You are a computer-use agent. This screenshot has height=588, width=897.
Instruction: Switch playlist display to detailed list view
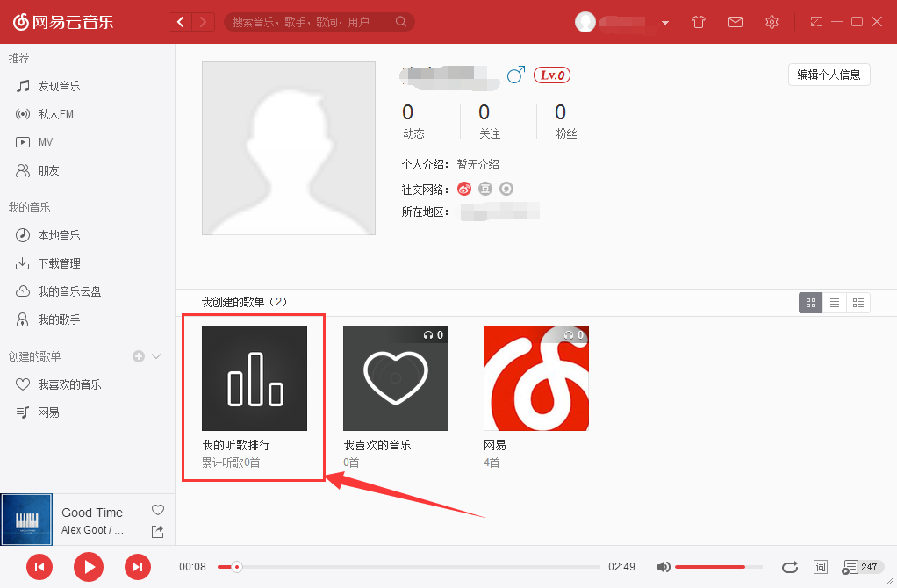[858, 302]
